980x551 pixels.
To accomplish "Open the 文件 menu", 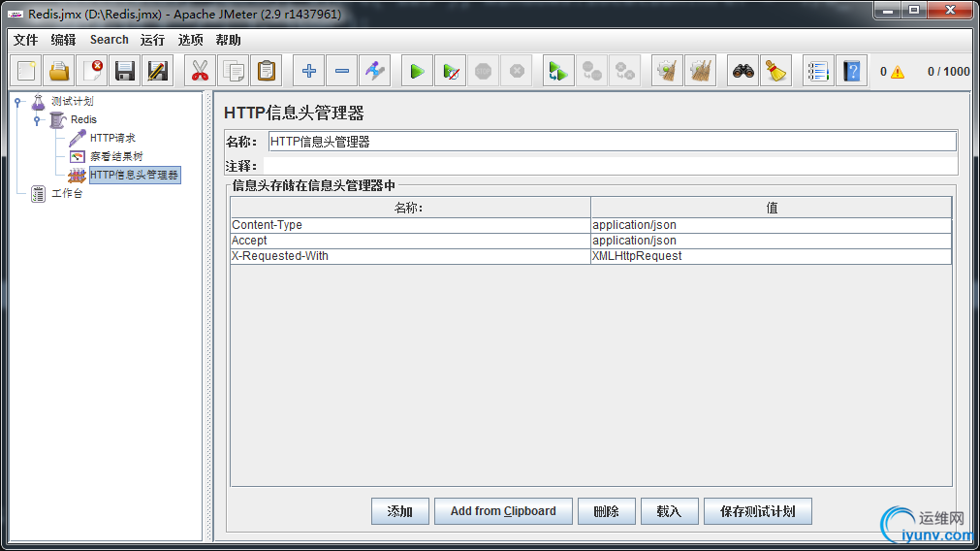I will pos(25,40).
